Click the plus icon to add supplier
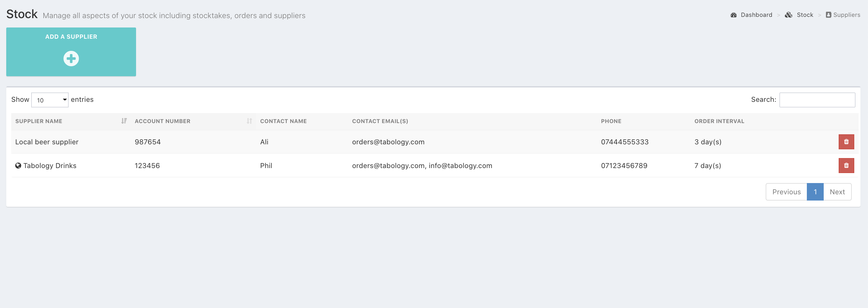The height and width of the screenshot is (308, 868). (71, 58)
